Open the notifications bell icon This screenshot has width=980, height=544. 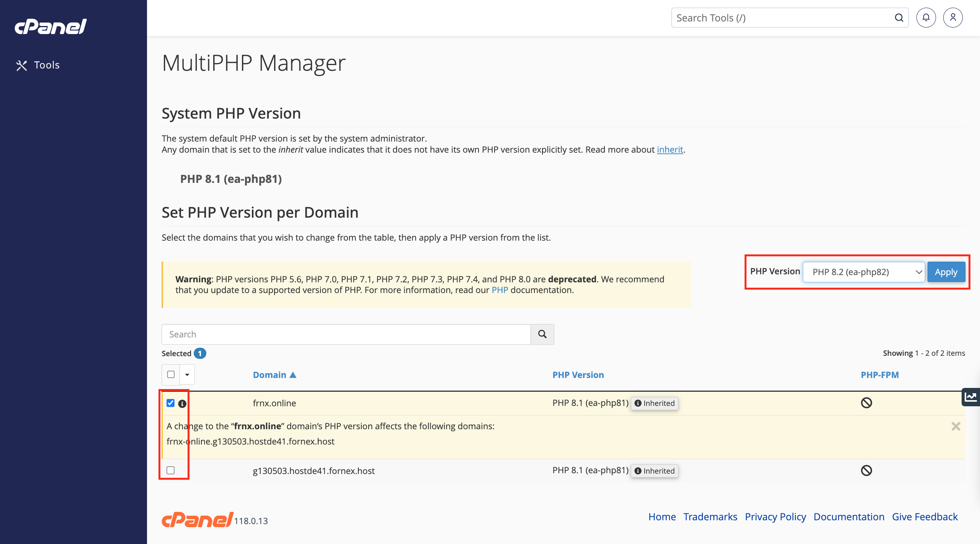point(926,18)
